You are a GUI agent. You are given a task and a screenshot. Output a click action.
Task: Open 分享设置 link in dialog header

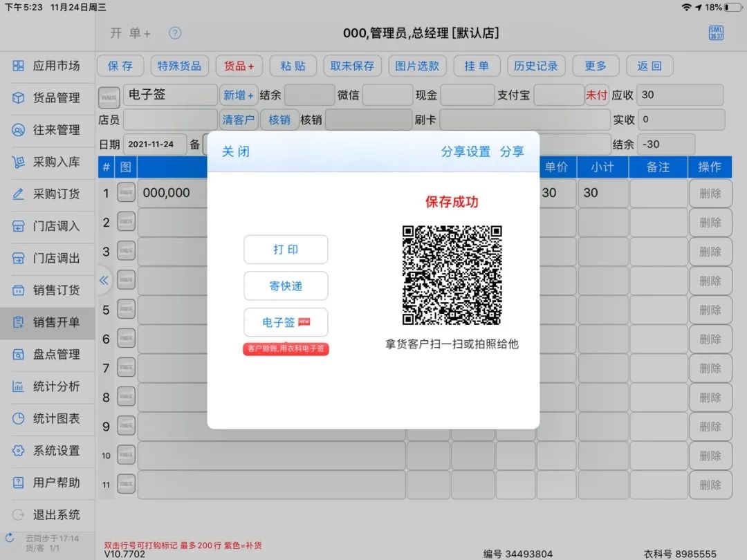point(465,151)
